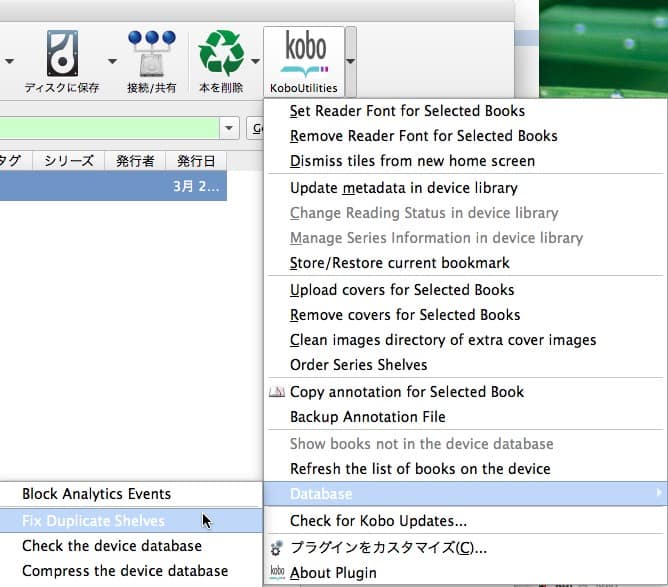Select Upload covers for Selected Books
Screen dimensions: 668x587
402,290
